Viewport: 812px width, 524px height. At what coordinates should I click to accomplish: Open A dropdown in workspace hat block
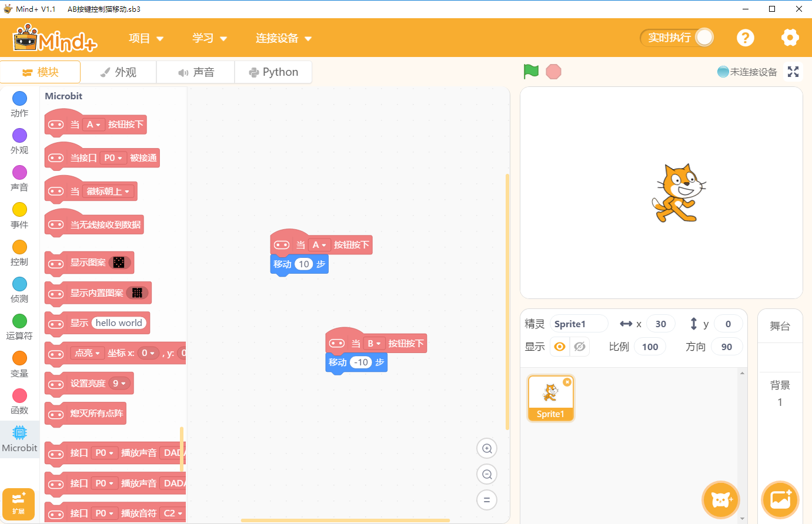[319, 245]
